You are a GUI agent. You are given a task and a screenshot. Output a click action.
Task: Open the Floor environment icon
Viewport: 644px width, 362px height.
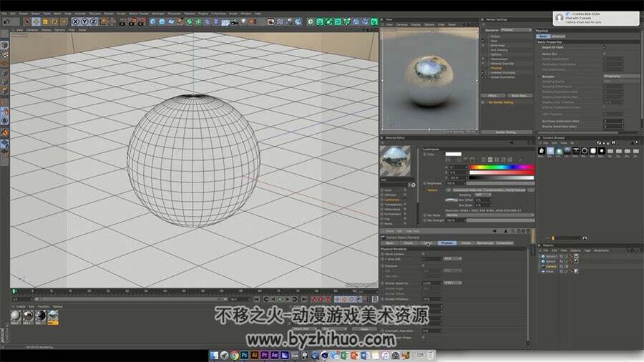click(225, 21)
